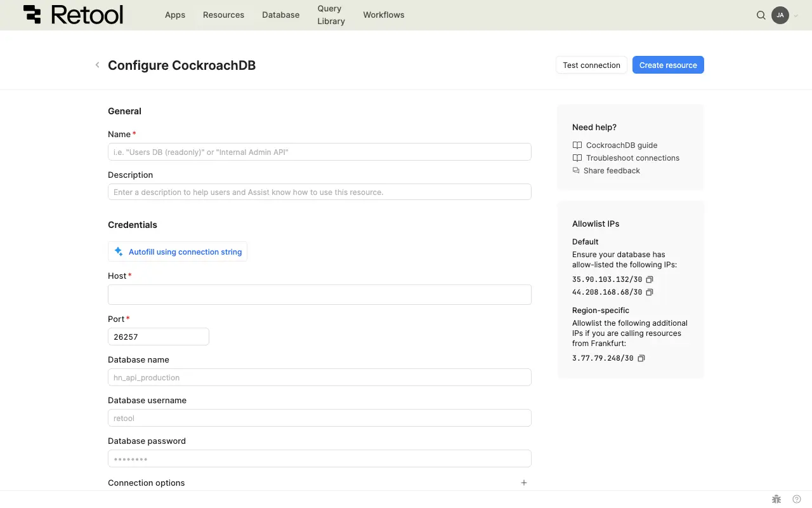Click Autofill using connection string
812x508 pixels.
point(178,251)
